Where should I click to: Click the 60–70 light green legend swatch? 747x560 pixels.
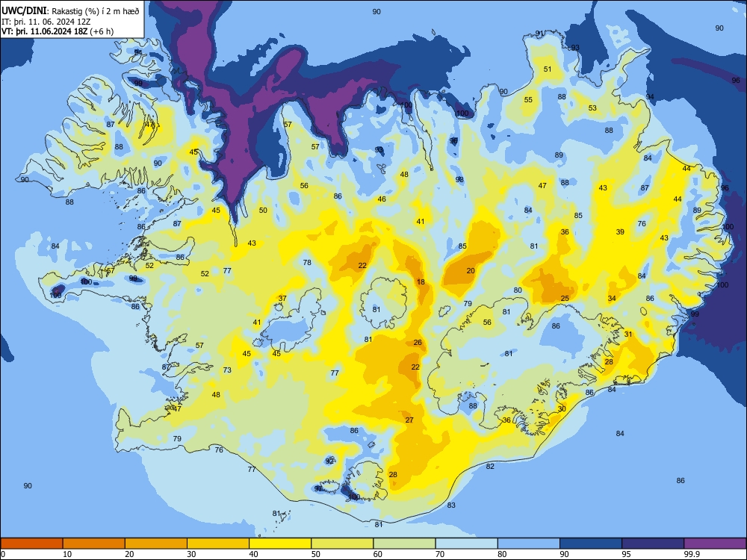click(x=404, y=544)
